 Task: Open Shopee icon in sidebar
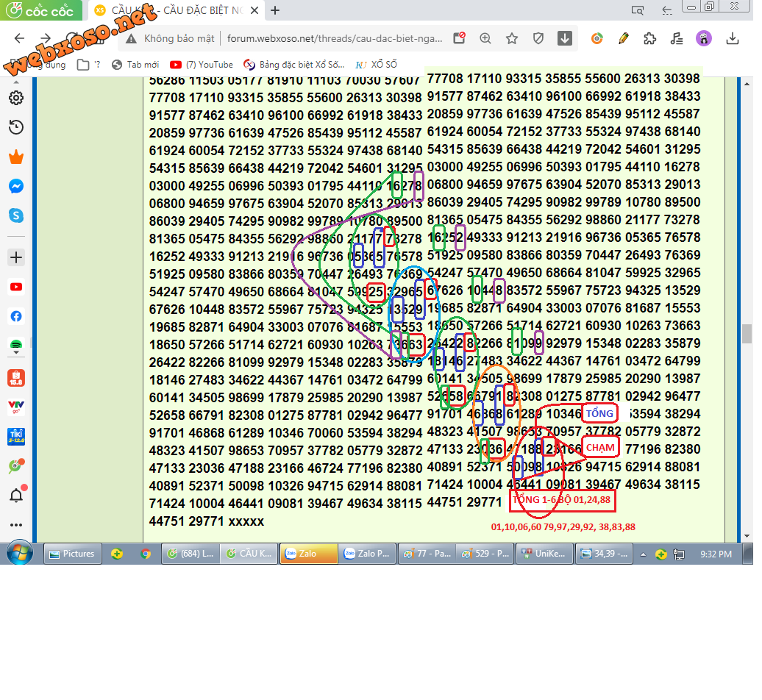pos(16,378)
